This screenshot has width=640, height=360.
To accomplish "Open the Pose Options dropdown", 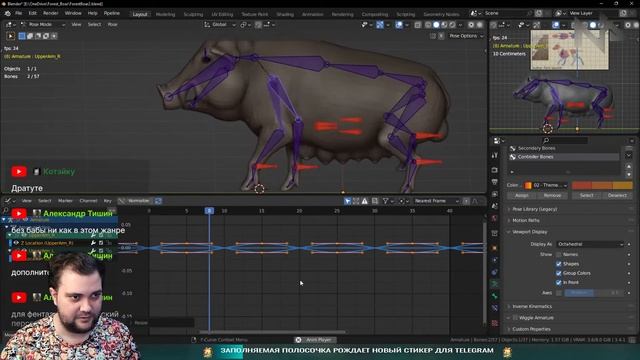I will tap(466, 36).
